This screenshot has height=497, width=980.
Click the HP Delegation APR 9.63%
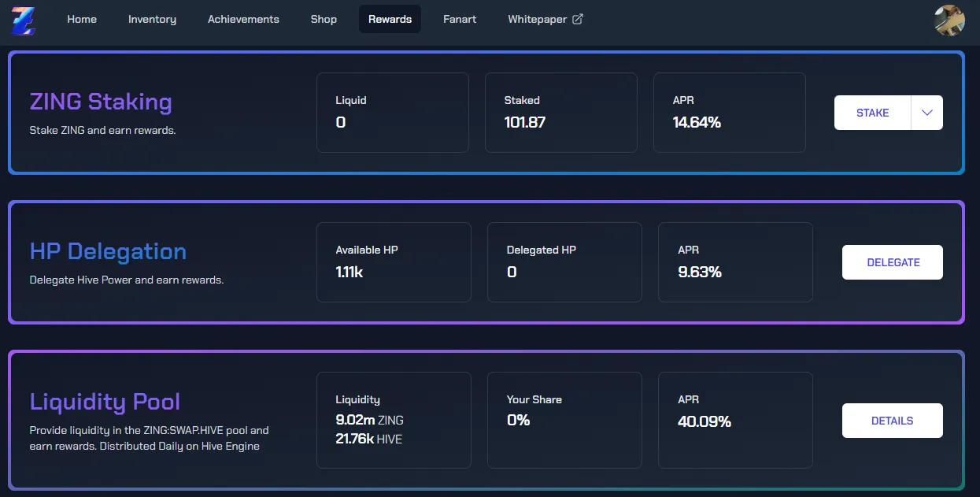tap(700, 272)
